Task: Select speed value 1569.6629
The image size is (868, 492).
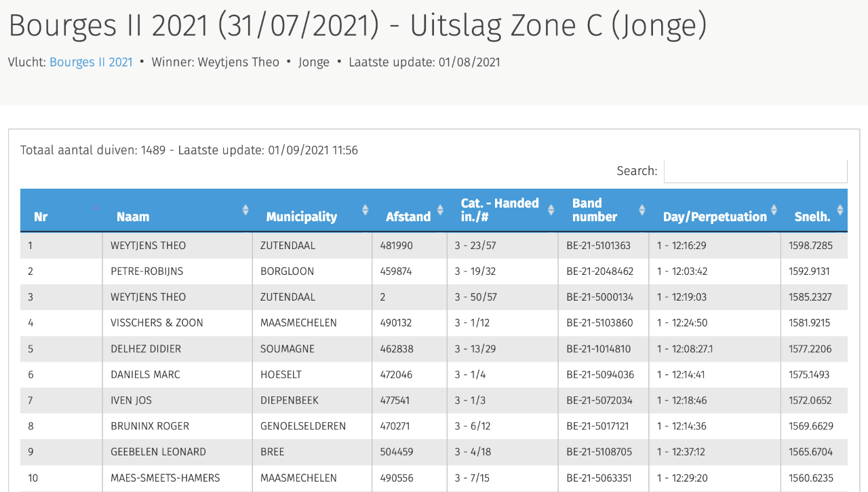Action: coord(810,426)
